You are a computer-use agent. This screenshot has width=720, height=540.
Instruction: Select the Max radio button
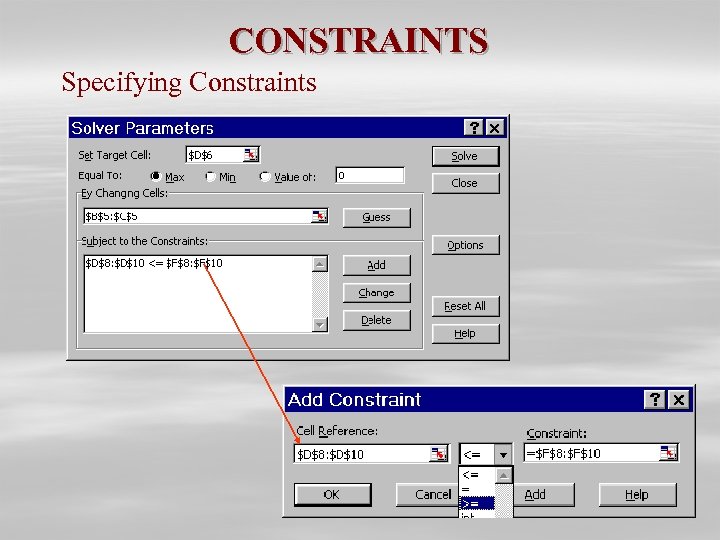156,176
